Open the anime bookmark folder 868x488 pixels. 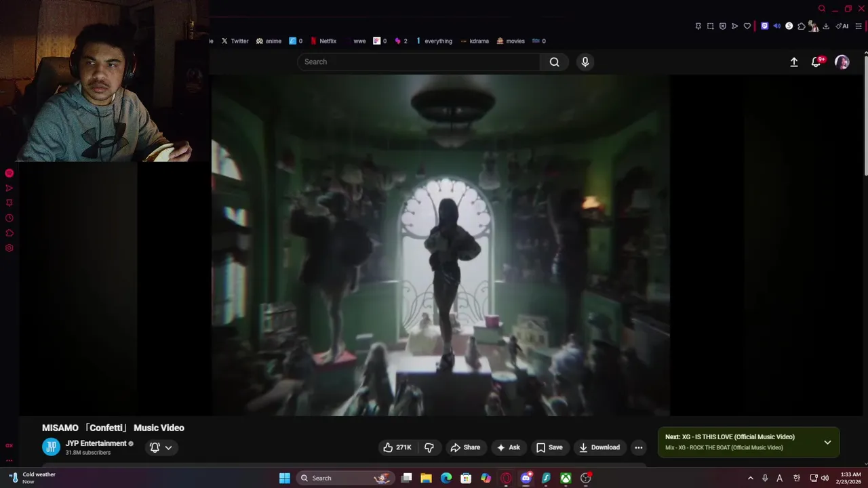(269, 41)
